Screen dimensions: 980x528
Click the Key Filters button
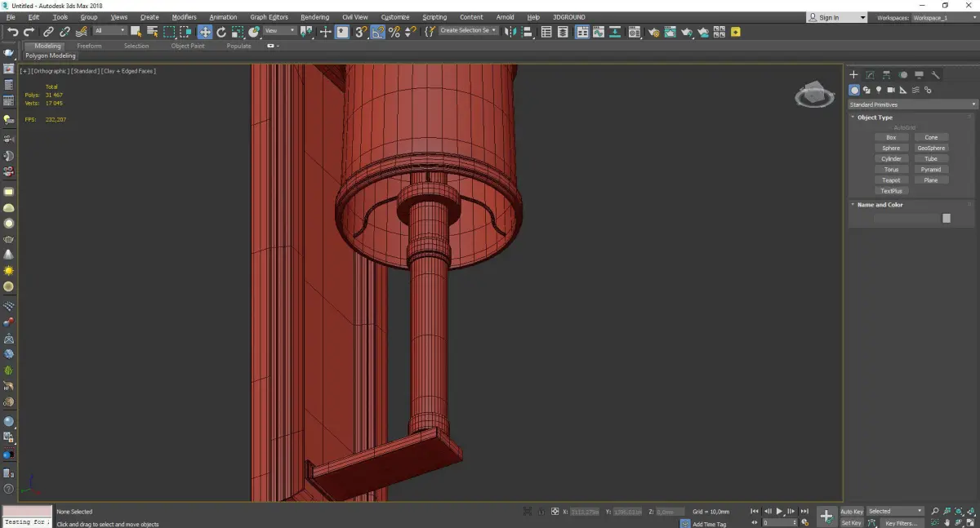coord(901,523)
